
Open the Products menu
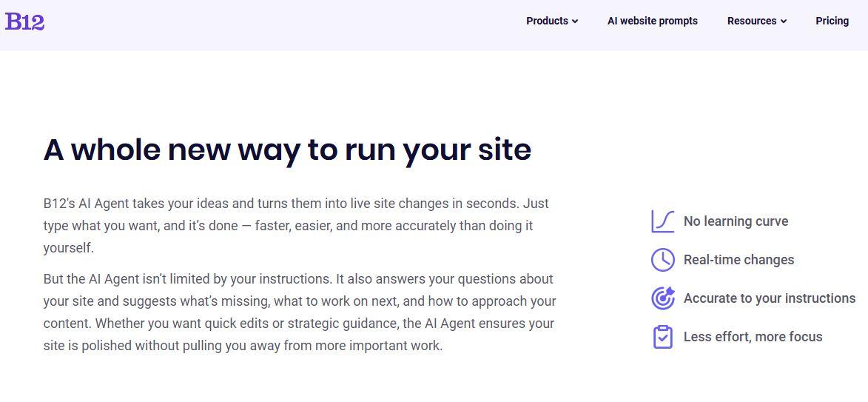pos(547,21)
